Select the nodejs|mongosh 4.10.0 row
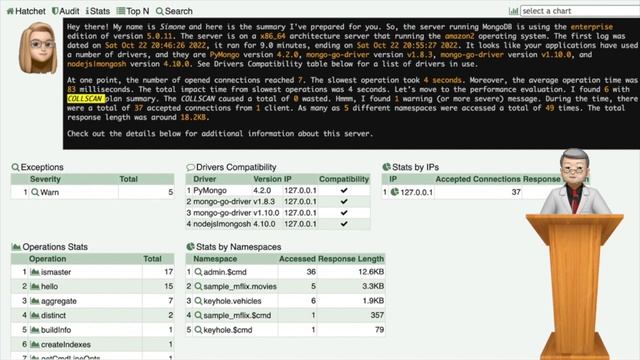The width and height of the screenshot is (640, 360). [x=278, y=224]
